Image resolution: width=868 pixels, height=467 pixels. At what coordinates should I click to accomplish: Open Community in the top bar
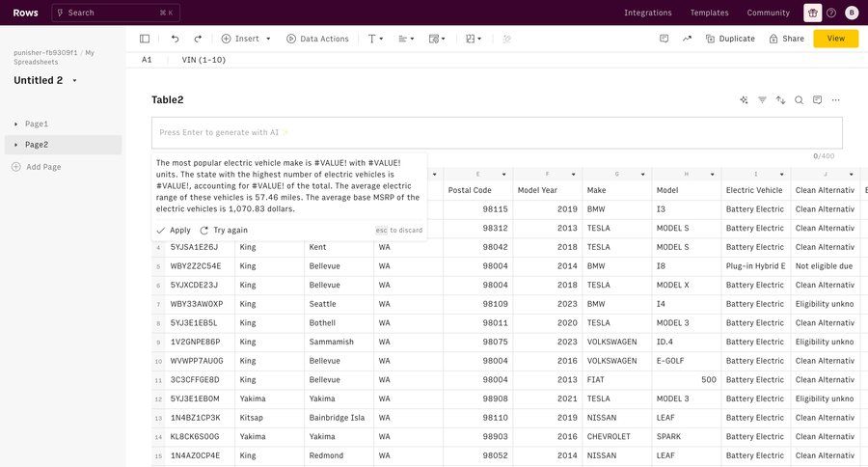click(768, 13)
